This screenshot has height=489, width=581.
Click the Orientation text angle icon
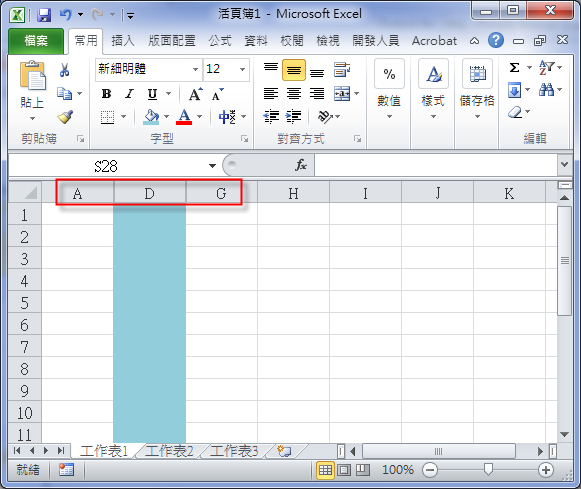(x=325, y=117)
